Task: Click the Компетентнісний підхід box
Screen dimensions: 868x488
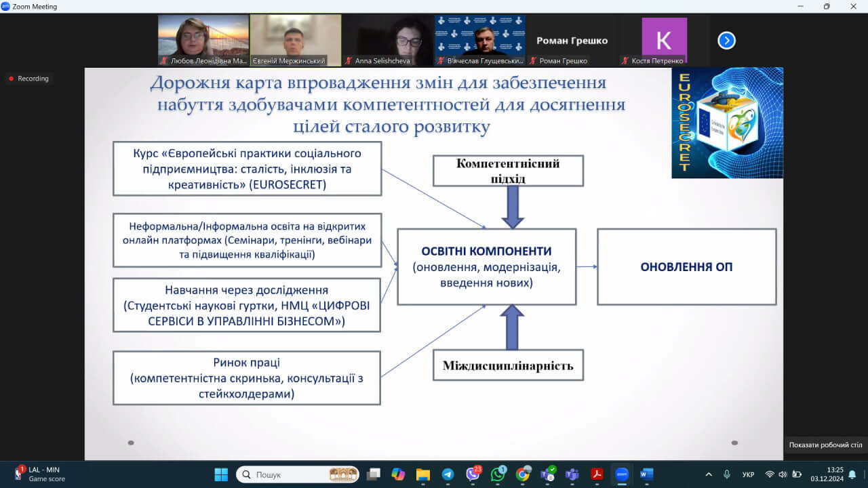Action: (x=509, y=171)
